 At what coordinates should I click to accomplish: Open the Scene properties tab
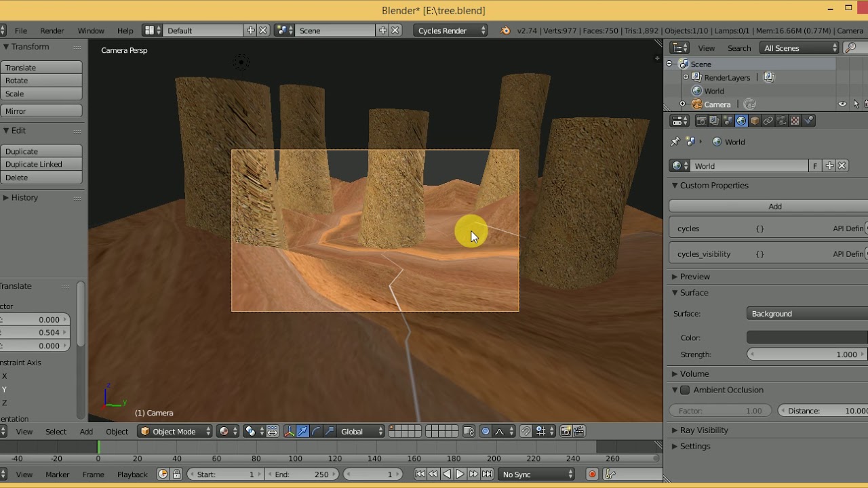coord(728,121)
